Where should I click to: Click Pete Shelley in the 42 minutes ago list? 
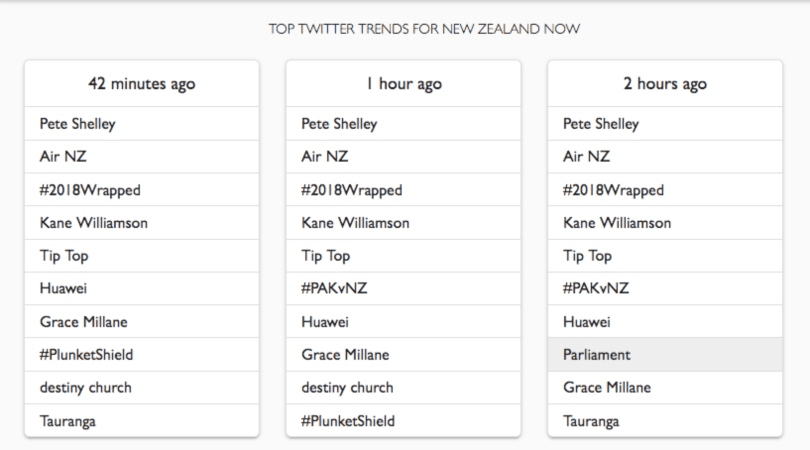click(x=78, y=124)
